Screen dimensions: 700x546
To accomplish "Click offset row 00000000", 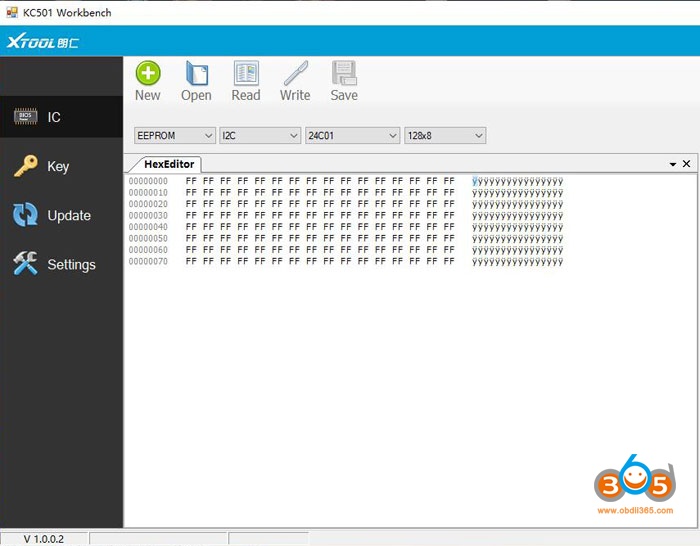I will [148, 181].
